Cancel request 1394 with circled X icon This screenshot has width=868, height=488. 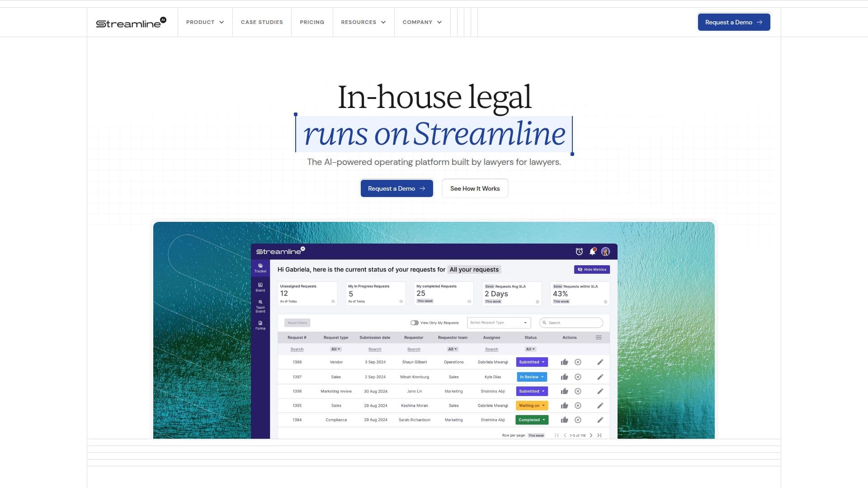[578, 420]
